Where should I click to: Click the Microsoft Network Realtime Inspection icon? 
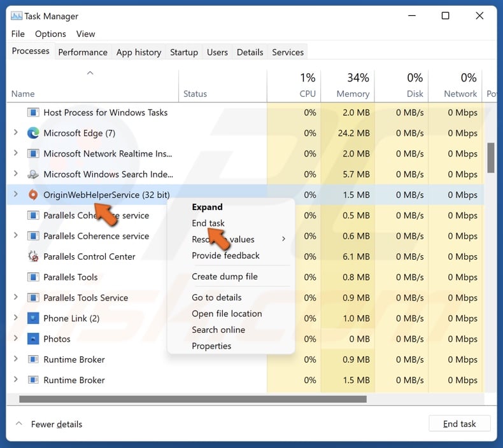coord(33,153)
